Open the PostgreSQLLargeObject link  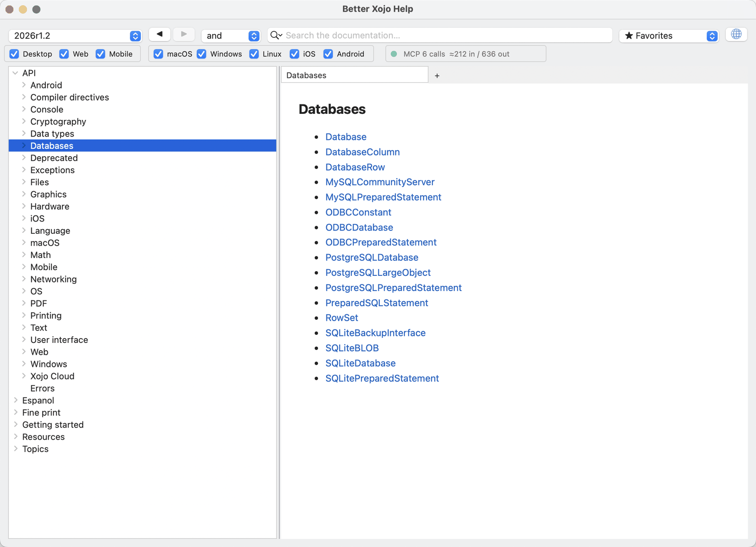click(378, 273)
